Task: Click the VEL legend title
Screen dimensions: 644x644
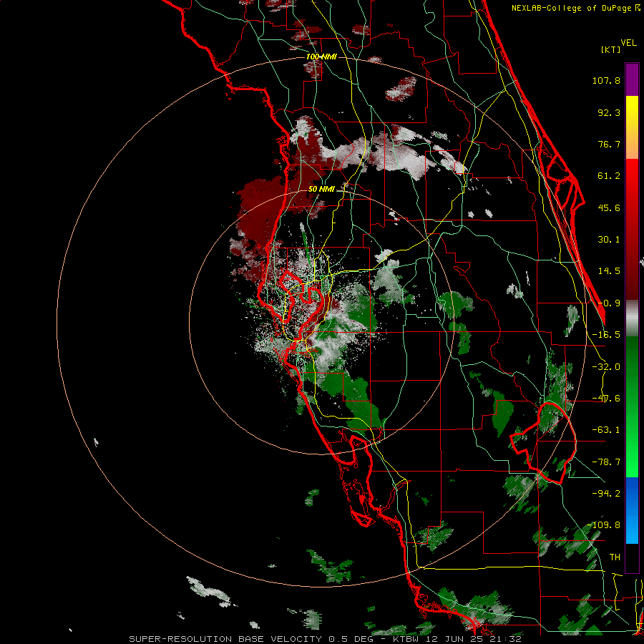Action: 628,43
